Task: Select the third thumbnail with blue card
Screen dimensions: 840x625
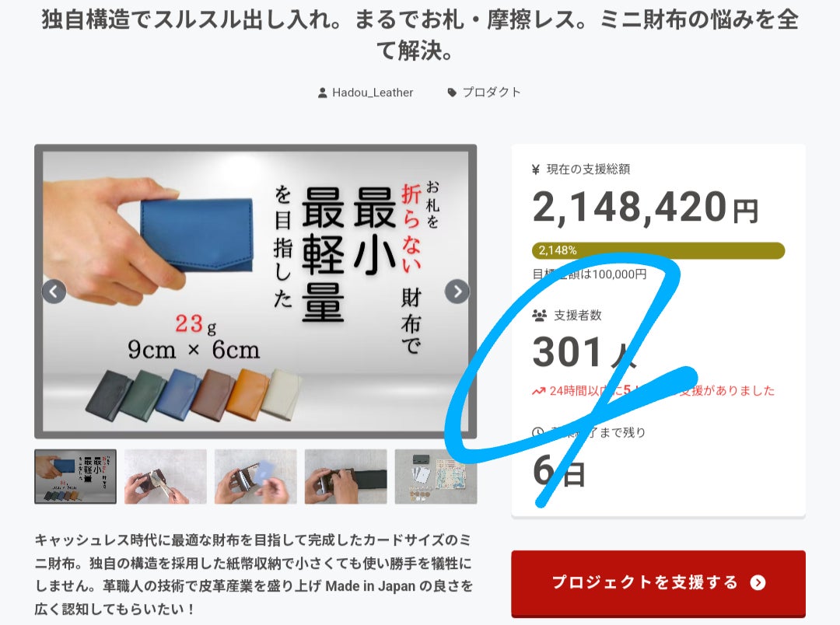Action: point(256,477)
